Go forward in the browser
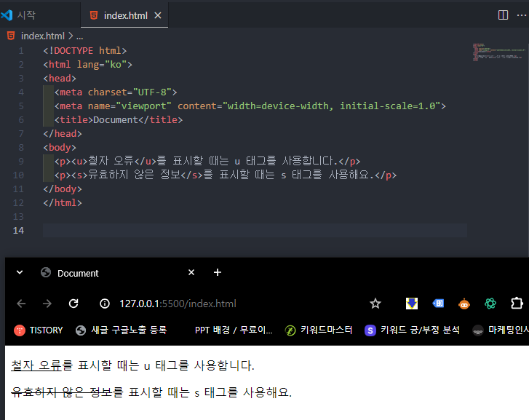529x420 pixels. [47, 304]
